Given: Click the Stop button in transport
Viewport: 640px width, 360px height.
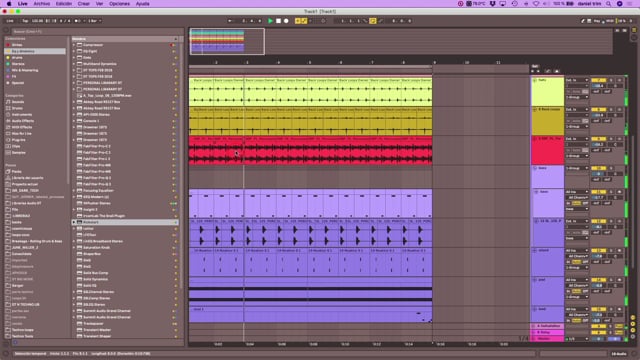Looking at the screenshot, I should [x=278, y=21].
